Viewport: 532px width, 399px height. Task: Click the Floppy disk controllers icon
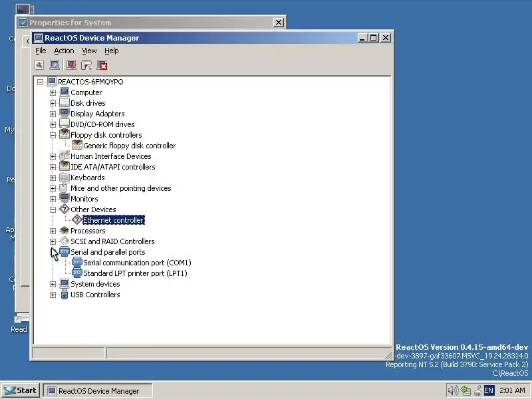64,135
